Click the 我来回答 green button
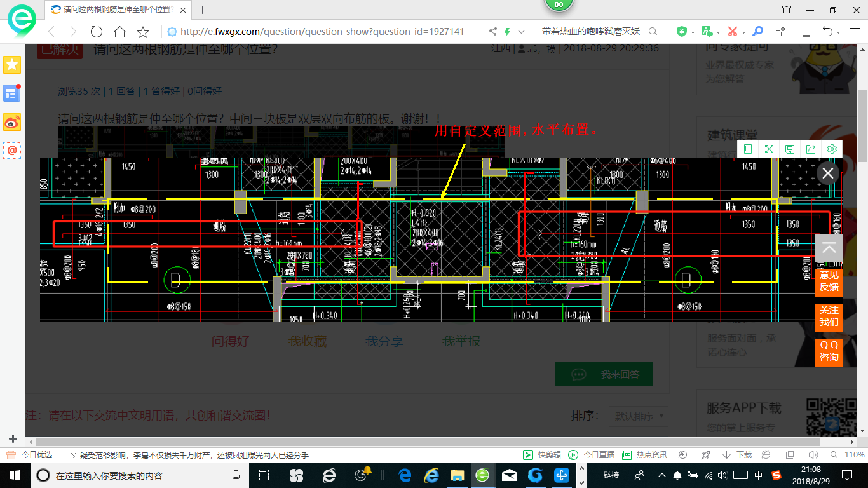868x488 pixels. click(x=604, y=374)
